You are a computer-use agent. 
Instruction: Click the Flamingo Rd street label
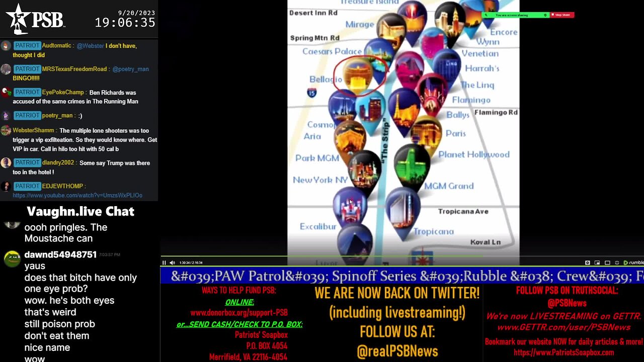(x=496, y=112)
